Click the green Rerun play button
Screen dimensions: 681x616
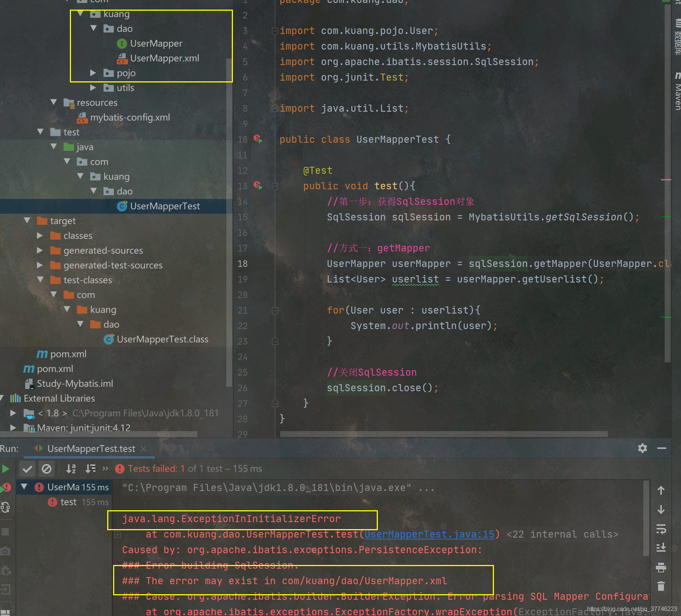coord(6,469)
